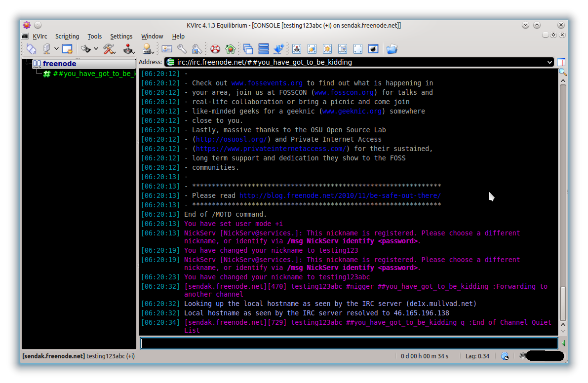
Task: Click the empty small window frame icon
Action: [x=358, y=49]
